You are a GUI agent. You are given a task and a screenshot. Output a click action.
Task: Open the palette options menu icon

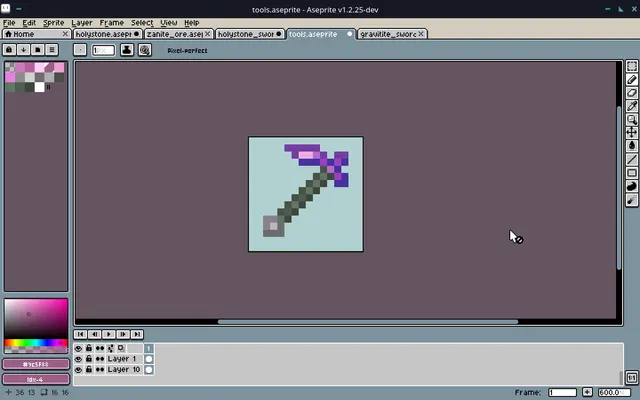[x=51, y=50]
